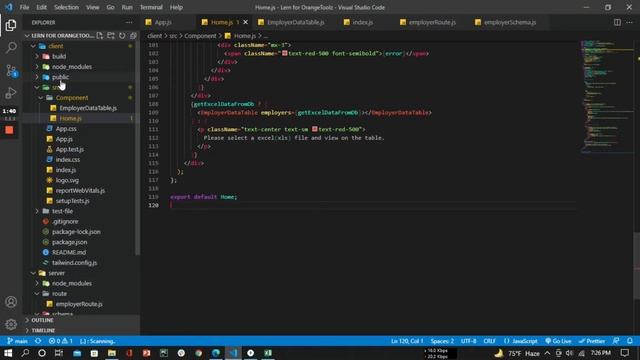This screenshot has height=360, width=640.
Task: Open Windows taskbar search
Action: 25,353
